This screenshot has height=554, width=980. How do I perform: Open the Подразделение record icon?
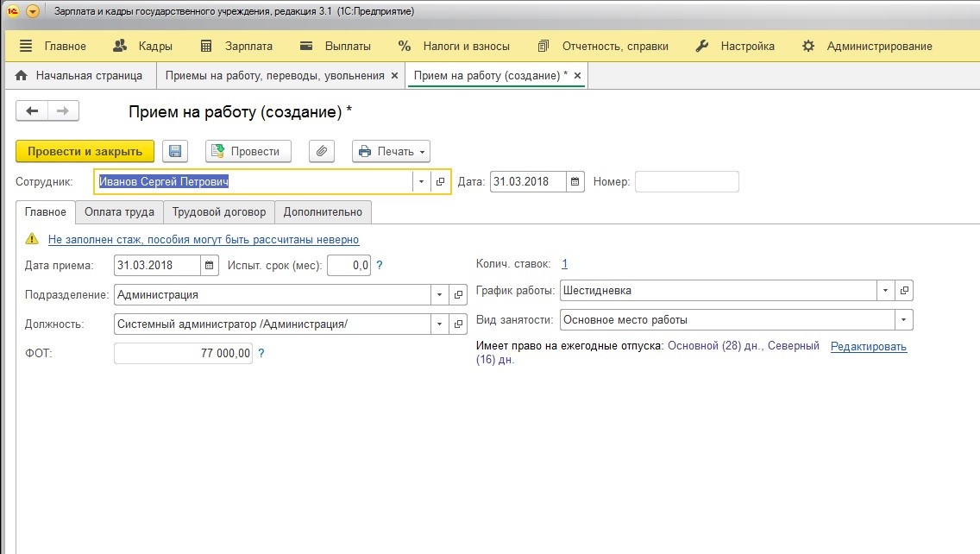click(x=458, y=294)
